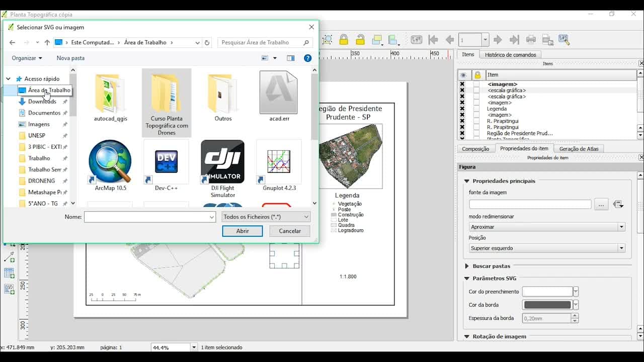Open the Organizar dropdown menu

click(x=27, y=58)
